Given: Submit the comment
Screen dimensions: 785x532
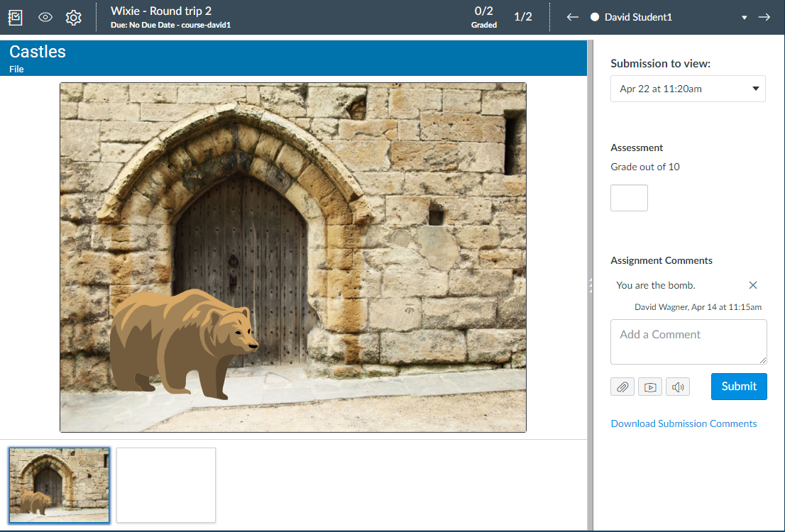Looking at the screenshot, I should point(739,387).
